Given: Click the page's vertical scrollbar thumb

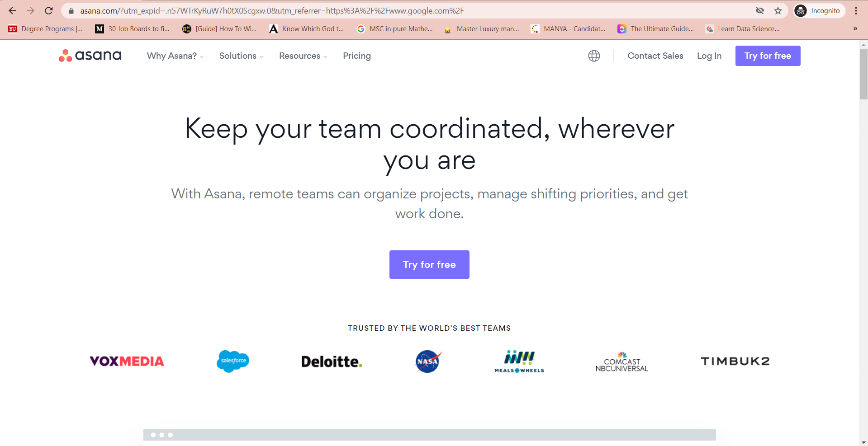Looking at the screenshot, I should [x=863, y=74].
